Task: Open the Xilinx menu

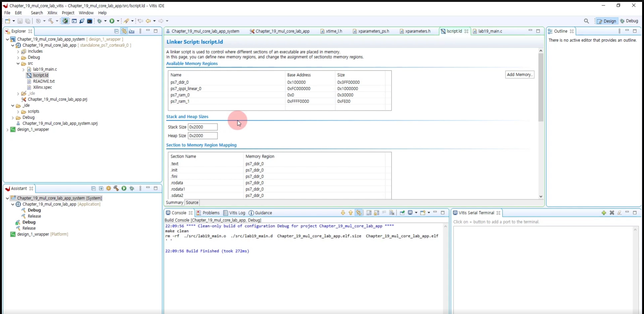Action: point(52,13)
